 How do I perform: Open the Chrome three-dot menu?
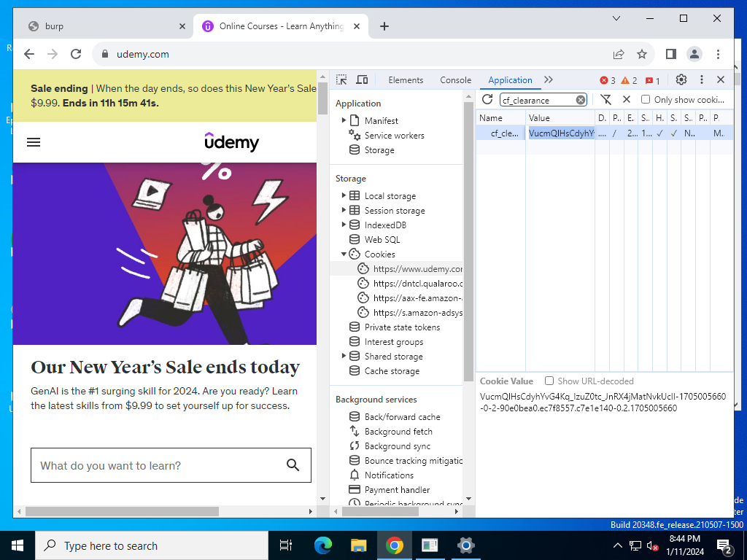point(718,54)
